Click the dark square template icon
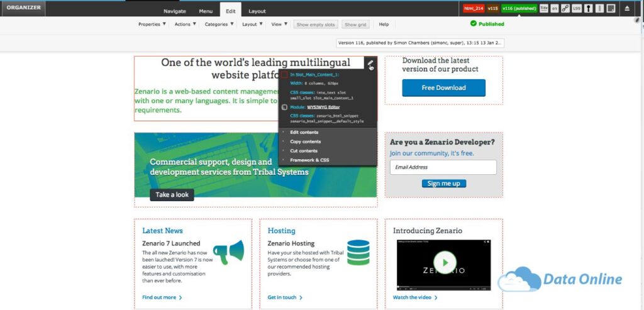 pos(611,8)
